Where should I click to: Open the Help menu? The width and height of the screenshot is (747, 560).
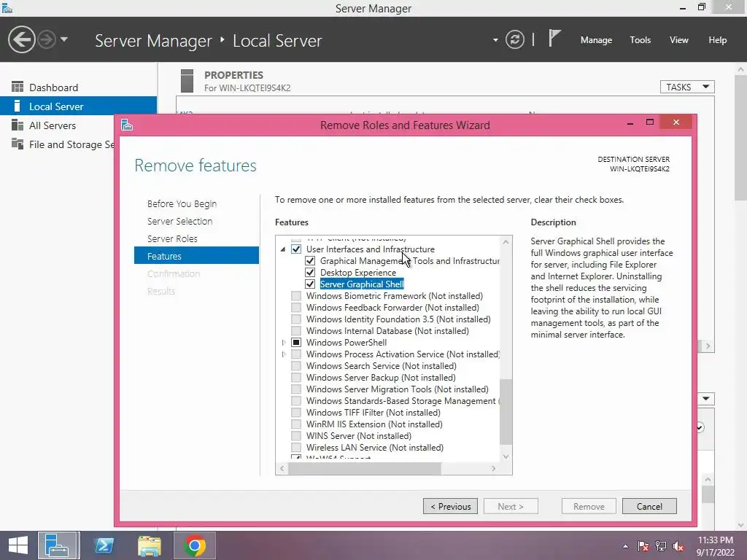click(717, 40)
